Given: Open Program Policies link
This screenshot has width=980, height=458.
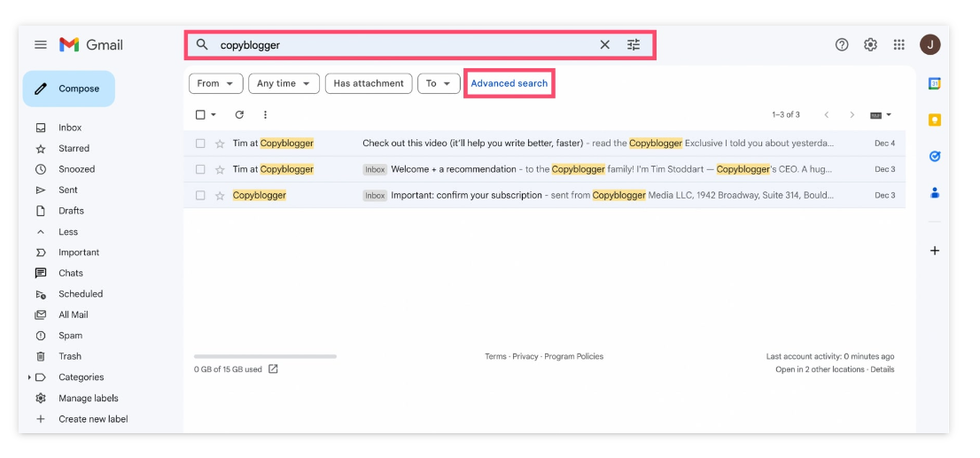Looking at the screenshot, I should click(574, 356).
